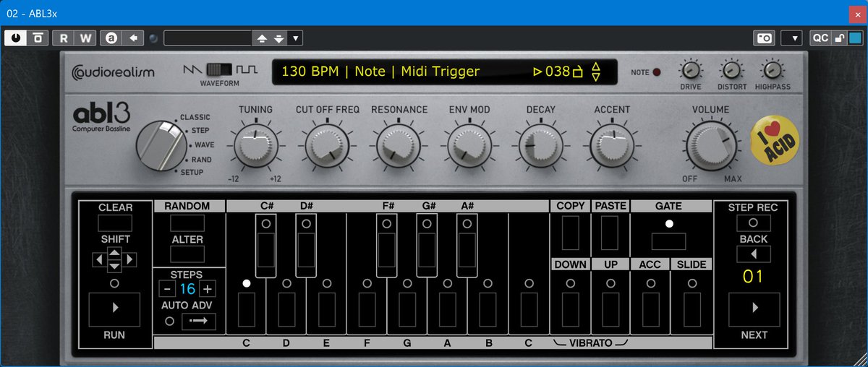
Task: Open the preset browser dropdown arrow
Action: click(x=296, y=38)
